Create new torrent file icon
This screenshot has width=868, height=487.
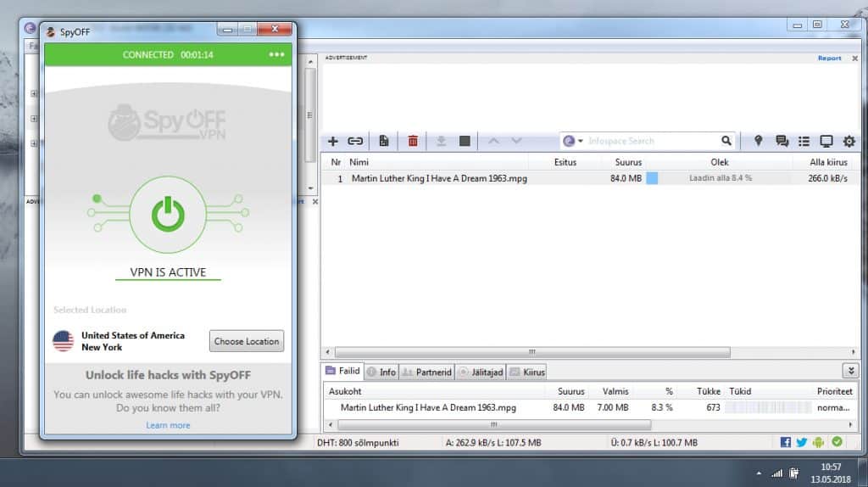pos(384,142)
